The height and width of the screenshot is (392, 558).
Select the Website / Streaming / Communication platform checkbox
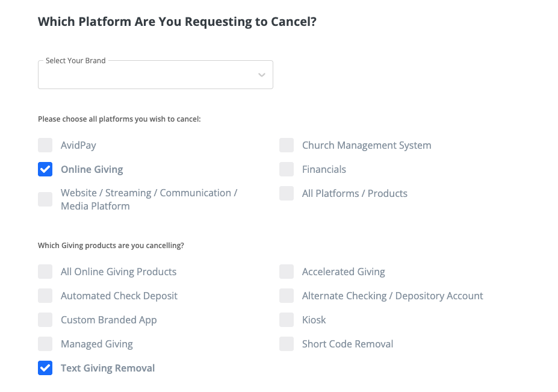click(45, 199)
